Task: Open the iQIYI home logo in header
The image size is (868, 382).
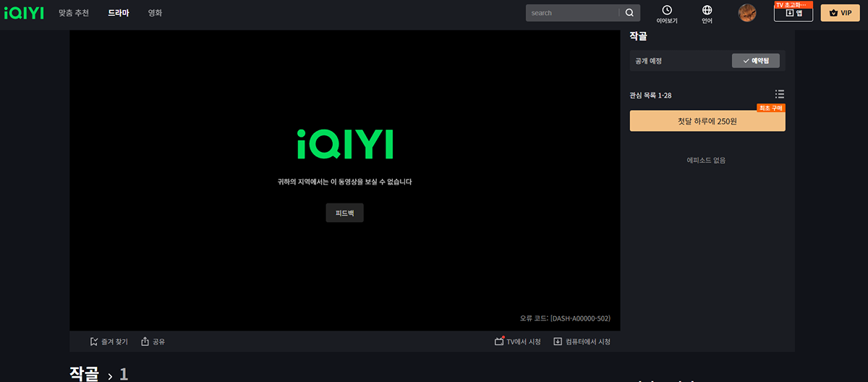Action: pyautogui.click(x=24, y=13)
